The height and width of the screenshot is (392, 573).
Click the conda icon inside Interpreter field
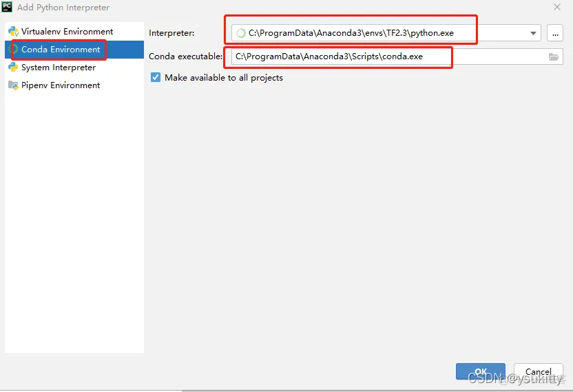click(x=240, y=33)
